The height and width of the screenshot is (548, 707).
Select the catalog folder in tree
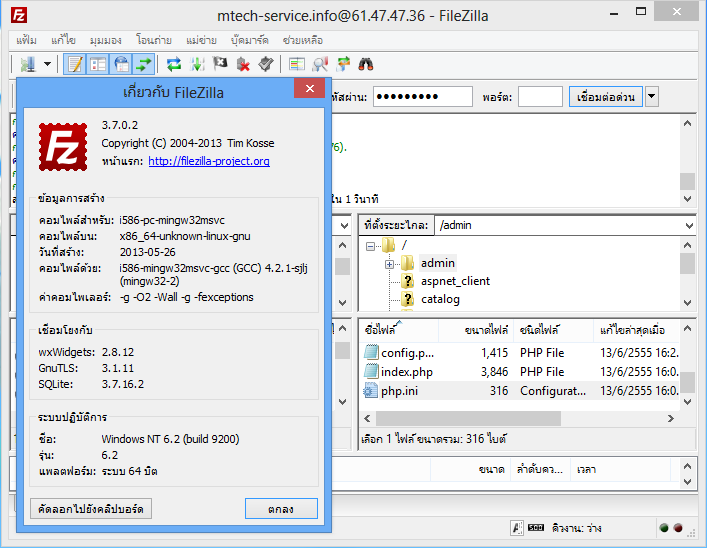[440, 299]
